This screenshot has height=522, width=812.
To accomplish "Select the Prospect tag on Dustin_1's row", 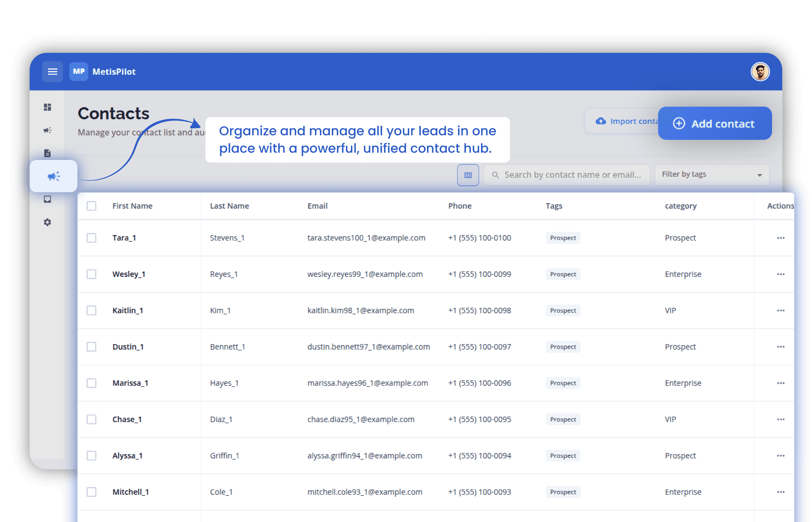I will tap(562, 347).
